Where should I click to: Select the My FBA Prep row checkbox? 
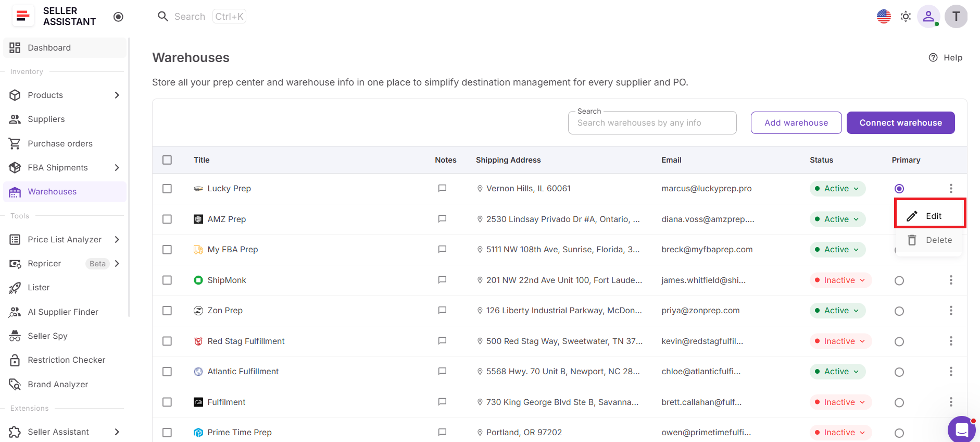167,250
